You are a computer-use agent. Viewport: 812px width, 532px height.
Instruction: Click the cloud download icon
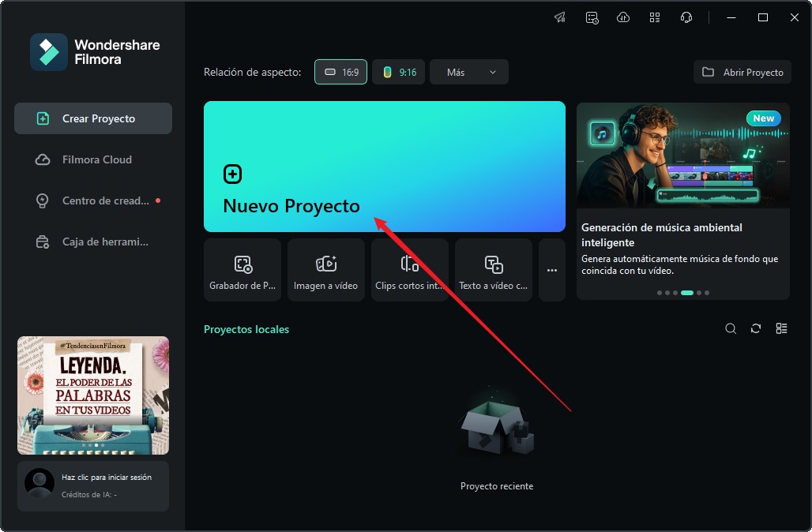click(x=623, y=17)
